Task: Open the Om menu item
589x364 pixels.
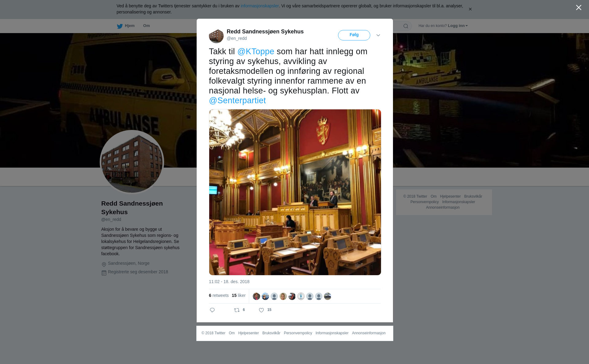Action: coord(146,26)
